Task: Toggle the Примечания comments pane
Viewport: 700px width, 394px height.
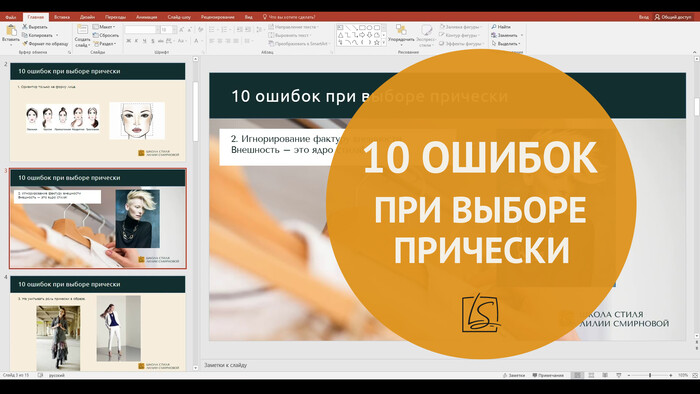Action: pyautogui.click(x=548, y=375)
